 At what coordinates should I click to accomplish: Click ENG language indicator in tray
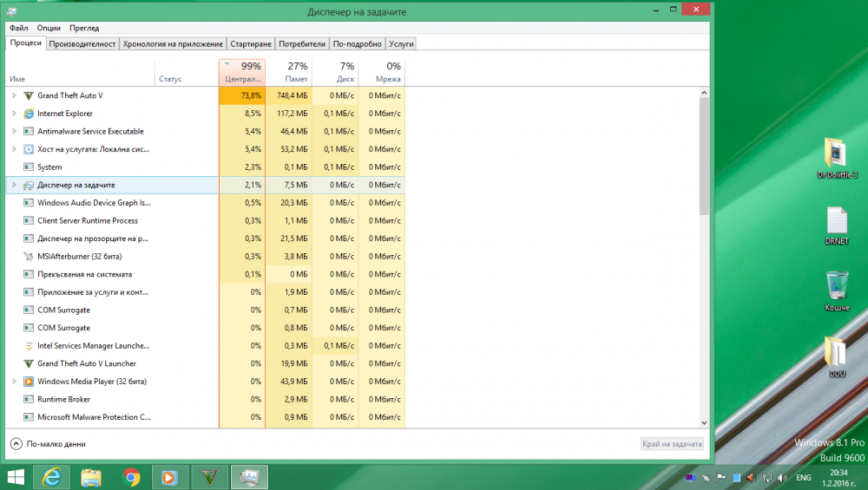tap(804, 478)
